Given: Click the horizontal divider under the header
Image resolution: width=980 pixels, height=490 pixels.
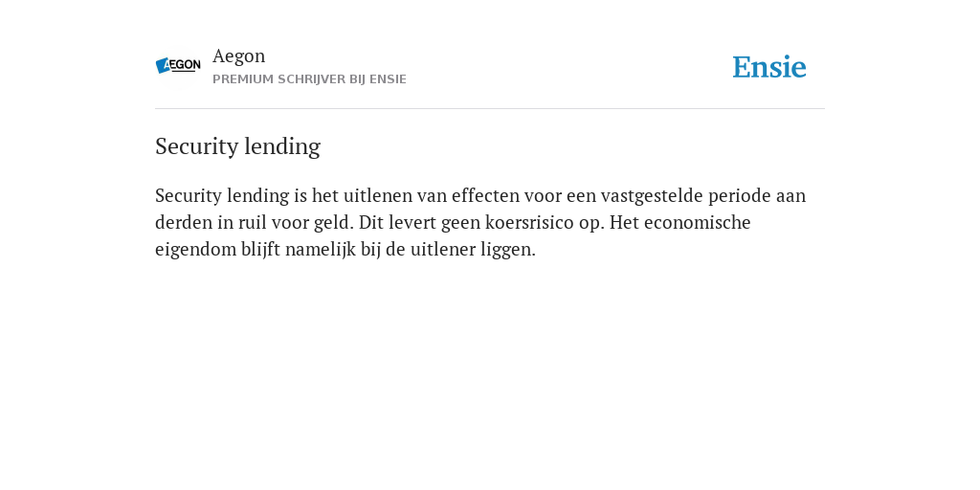Looking at the screenshot, I should [490, 109].
